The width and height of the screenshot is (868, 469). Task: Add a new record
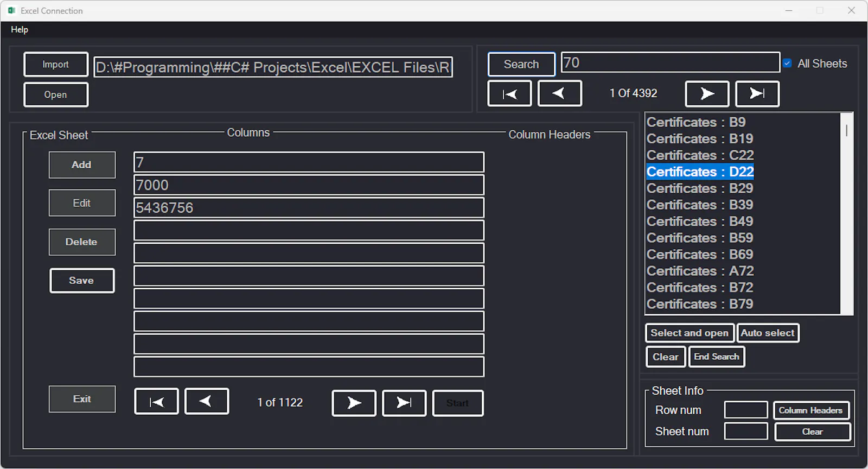(82, 165)
